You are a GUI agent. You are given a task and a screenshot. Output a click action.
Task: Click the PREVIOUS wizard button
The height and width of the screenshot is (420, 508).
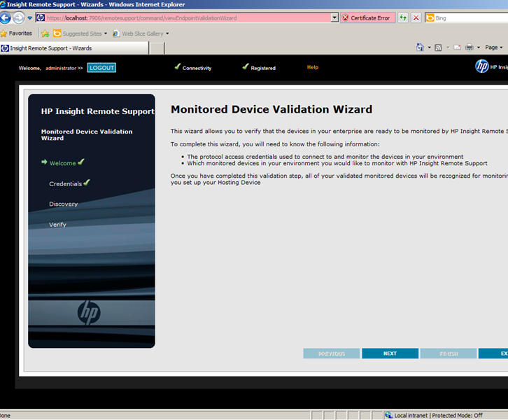point(332,353)
